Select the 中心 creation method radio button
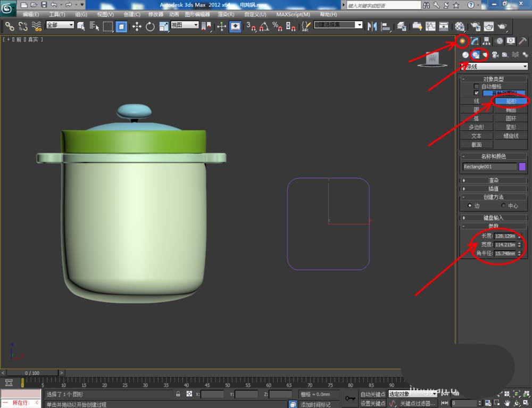532x408 pixels. 504,205
